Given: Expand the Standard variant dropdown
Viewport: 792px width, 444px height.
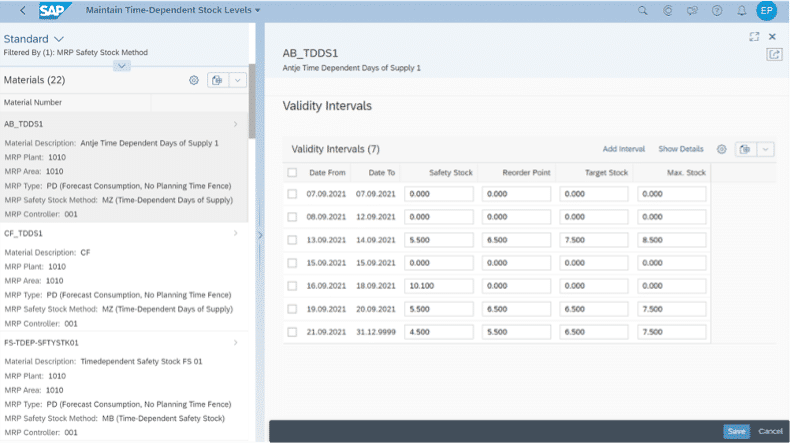Looking at the screenshot, I should pyautogui.click(x=59, y=39).
